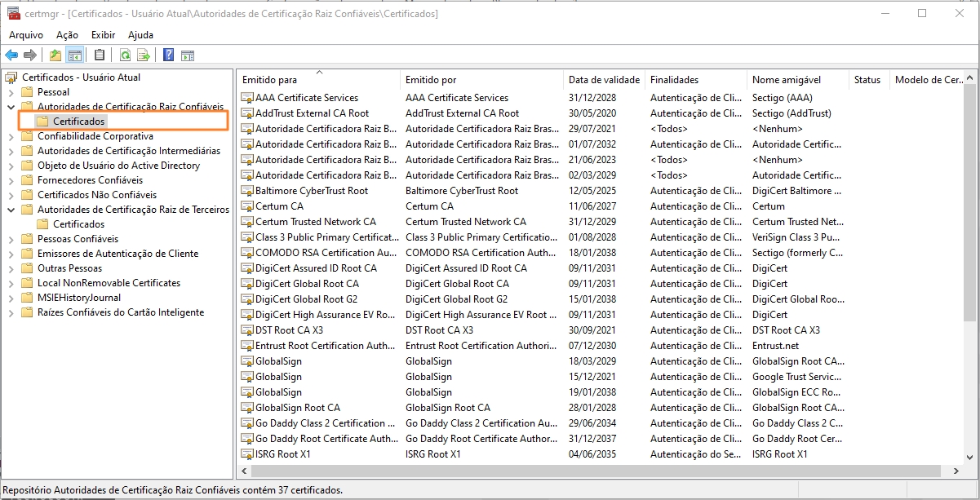The height and width of the screenshot is (500, 980).
Task: Click the certificate icon of GlobalSign Root CA
Action: pos(247,408)
